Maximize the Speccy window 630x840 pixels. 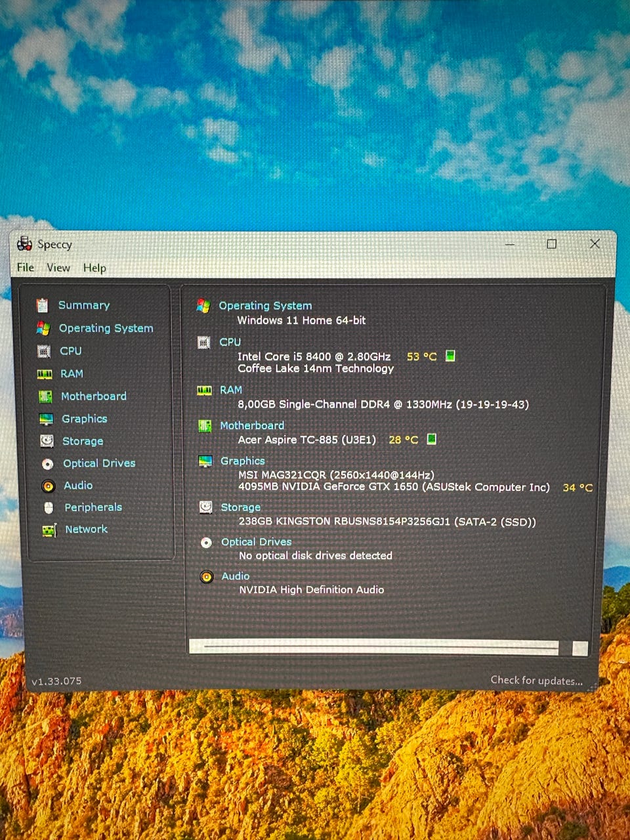(552, 243)
